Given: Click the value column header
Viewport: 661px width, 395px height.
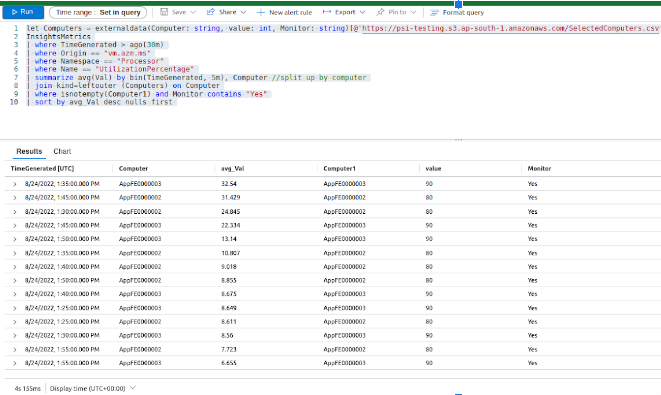Looking at the screenshot, I should 433,168.
